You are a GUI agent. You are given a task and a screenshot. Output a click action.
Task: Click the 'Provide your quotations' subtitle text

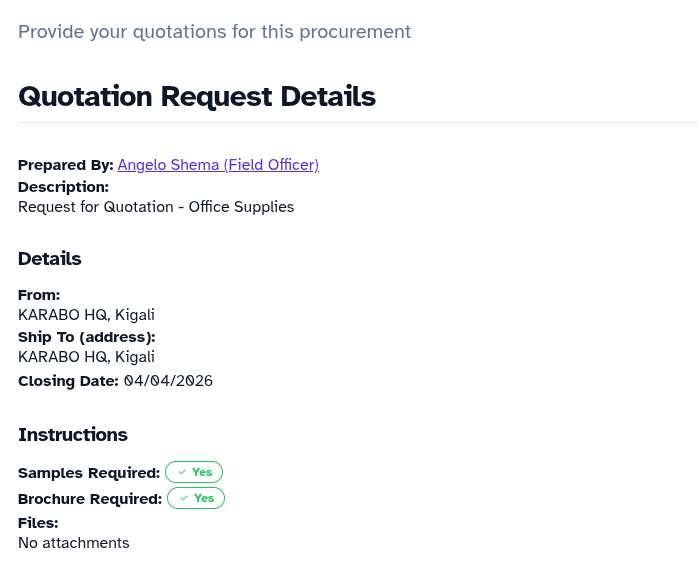214,32
